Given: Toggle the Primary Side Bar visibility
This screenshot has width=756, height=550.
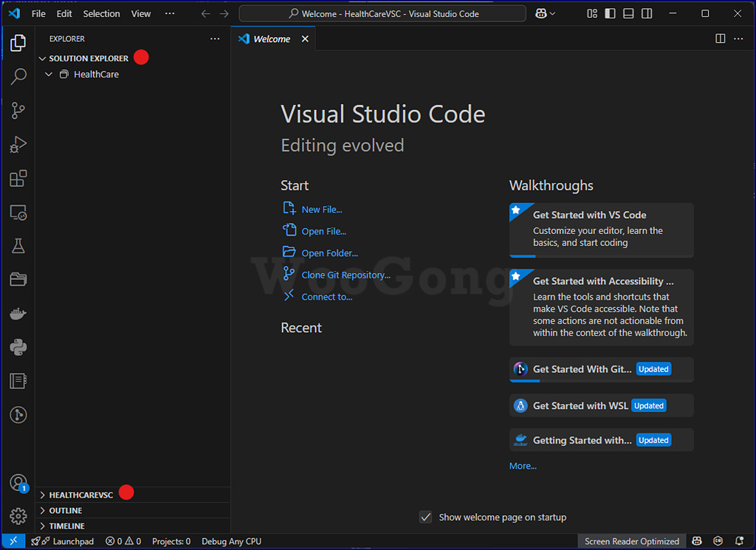Looking at the screenshot, I should pyautogui.click(x=610, y=13).
